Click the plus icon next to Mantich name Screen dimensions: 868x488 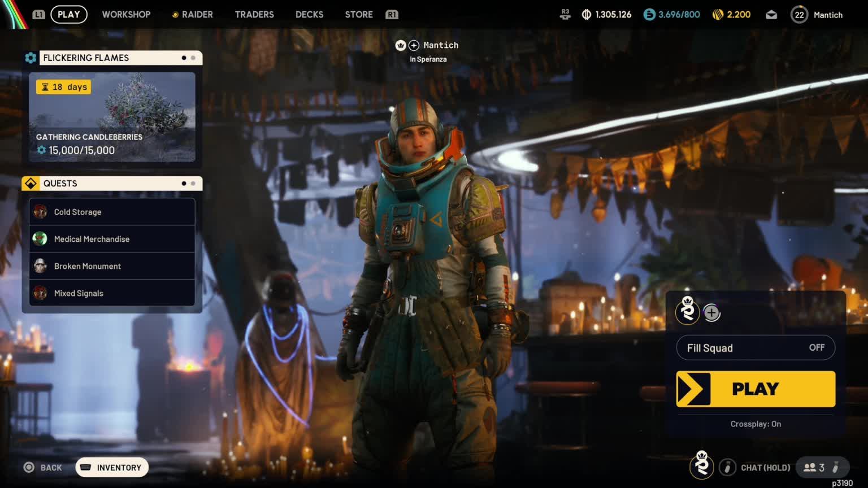pos(414,45)
